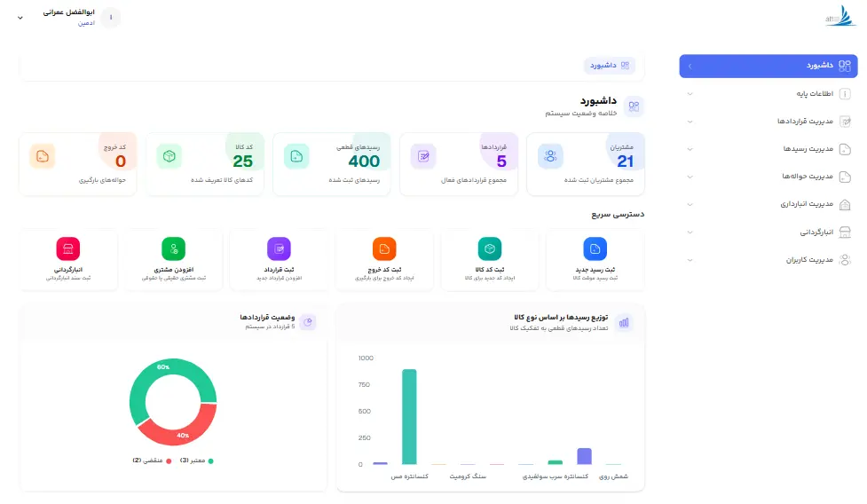Click the users icon beside مدیریت کاربران
Image resolution: width=867 pixels, height=504 pixels.
coord(845,260)
